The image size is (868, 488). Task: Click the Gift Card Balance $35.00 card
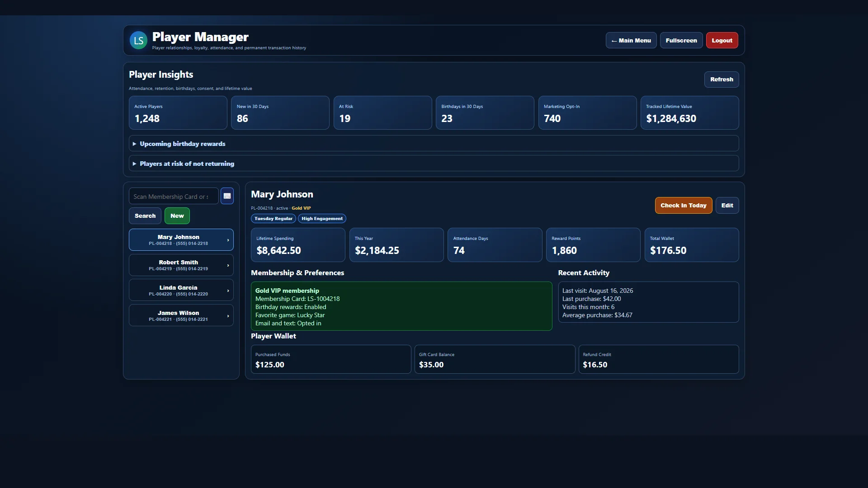click(495, 359)
